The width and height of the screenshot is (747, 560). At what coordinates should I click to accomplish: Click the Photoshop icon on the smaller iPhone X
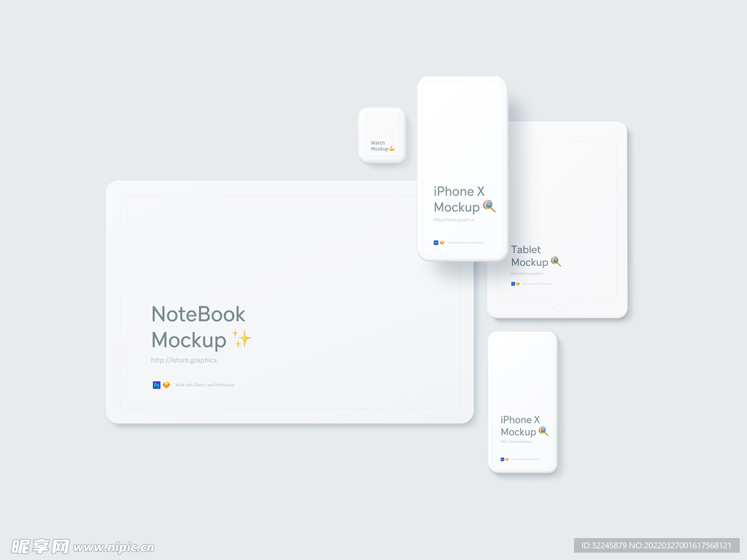coord(502,459)
